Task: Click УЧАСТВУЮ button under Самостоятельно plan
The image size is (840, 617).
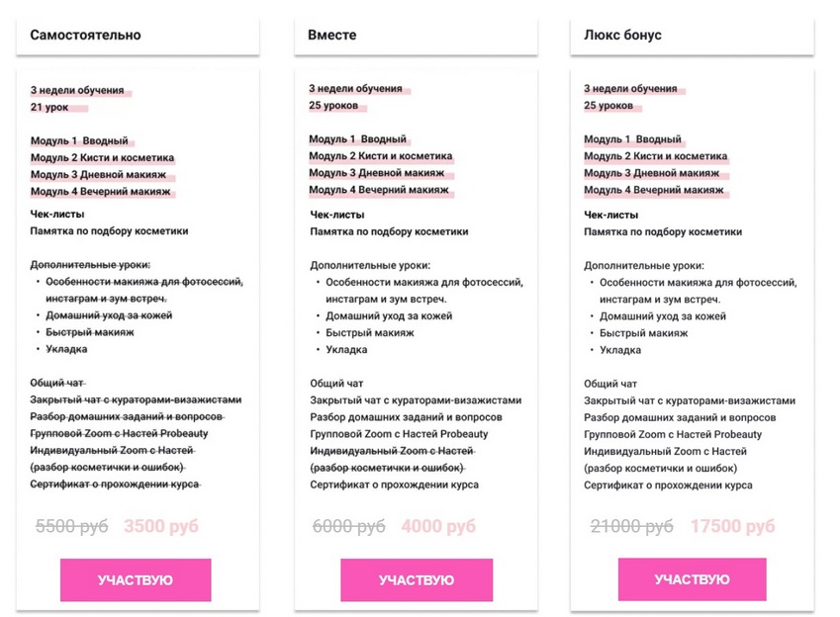Action: [x=136, y=579]
